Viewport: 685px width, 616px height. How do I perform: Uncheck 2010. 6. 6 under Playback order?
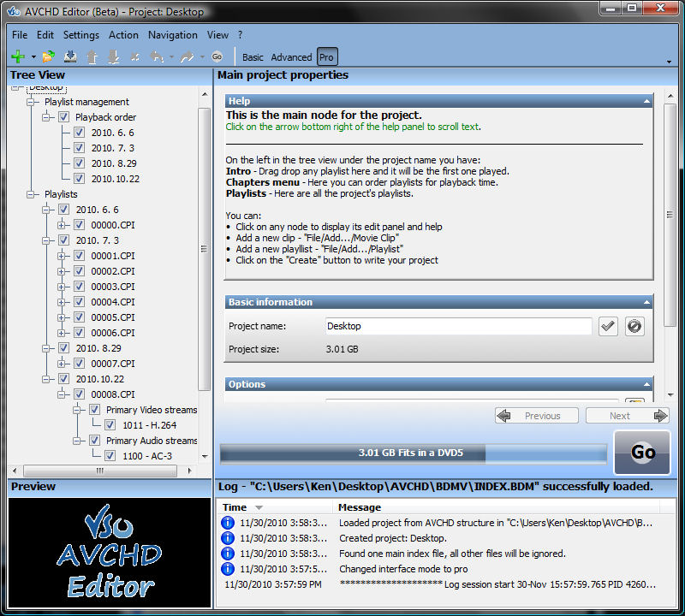click(79, 133)
